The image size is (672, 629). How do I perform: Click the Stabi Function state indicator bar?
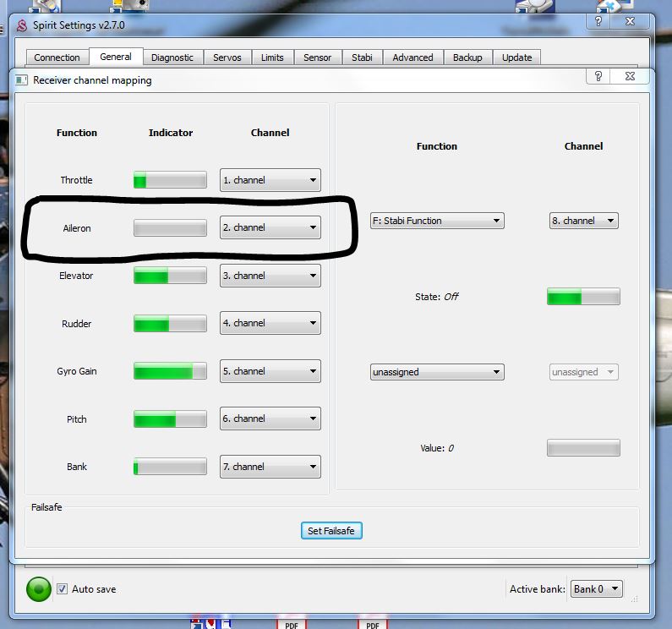point(583,297)
